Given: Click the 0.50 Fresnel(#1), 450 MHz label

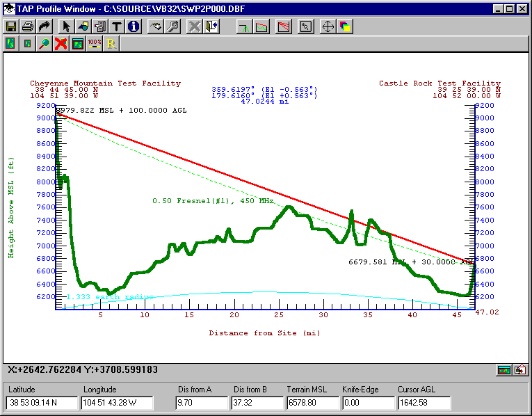Looking at the screenshot, I should tap(213, 201).
